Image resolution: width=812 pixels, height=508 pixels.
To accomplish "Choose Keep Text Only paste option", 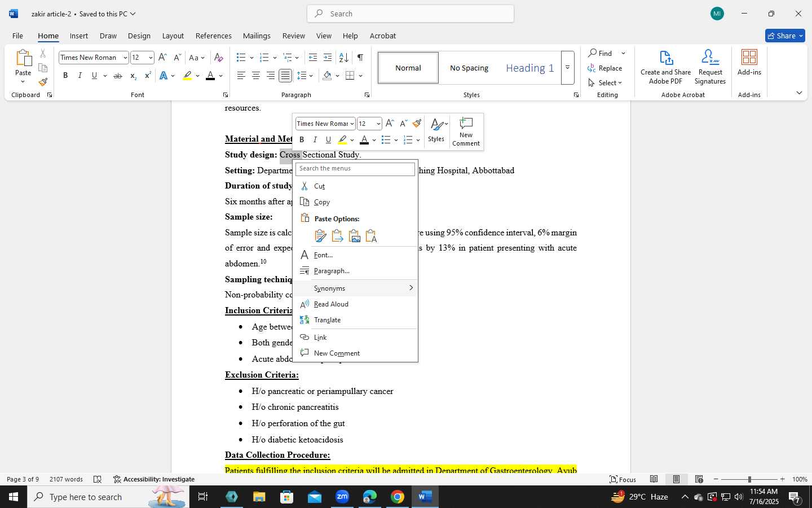I will click(x=371, y=236).
